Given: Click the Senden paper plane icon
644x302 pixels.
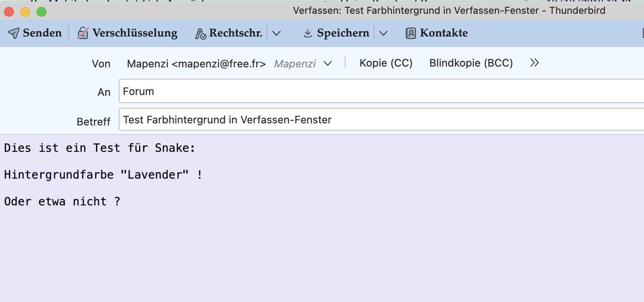Looking at the screenshot, I should [14, 33].
